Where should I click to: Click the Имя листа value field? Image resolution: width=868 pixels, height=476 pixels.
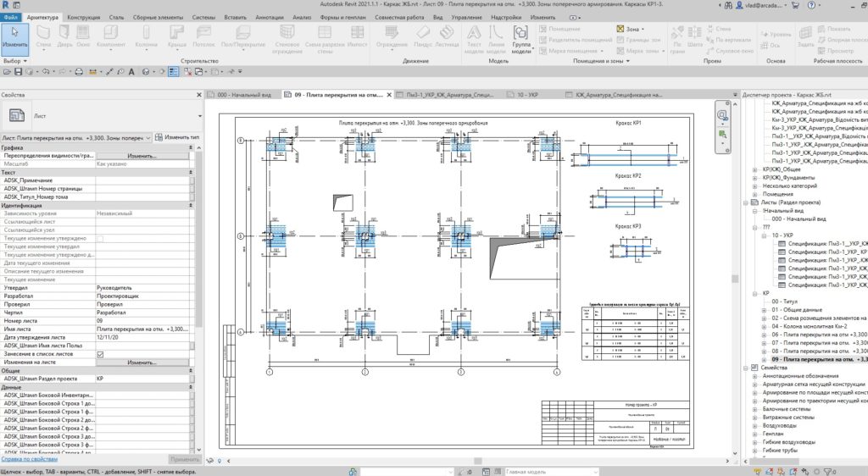(142, 329)
